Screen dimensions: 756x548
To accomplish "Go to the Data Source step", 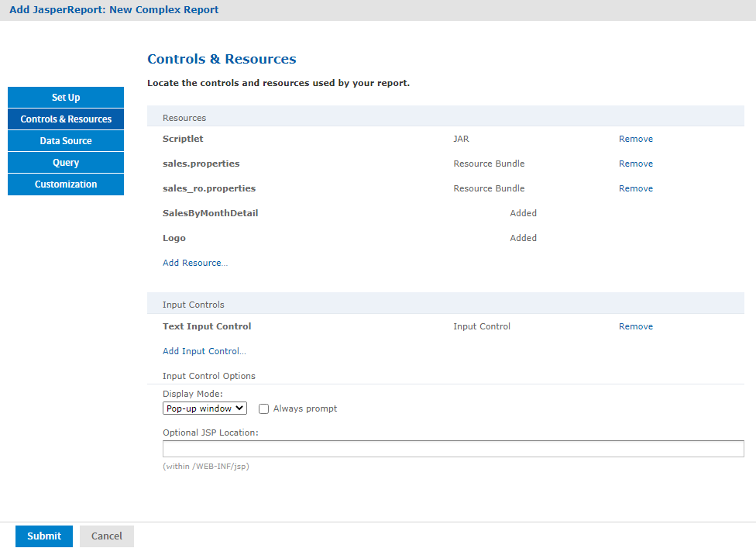I will click(x=66, y=141).
